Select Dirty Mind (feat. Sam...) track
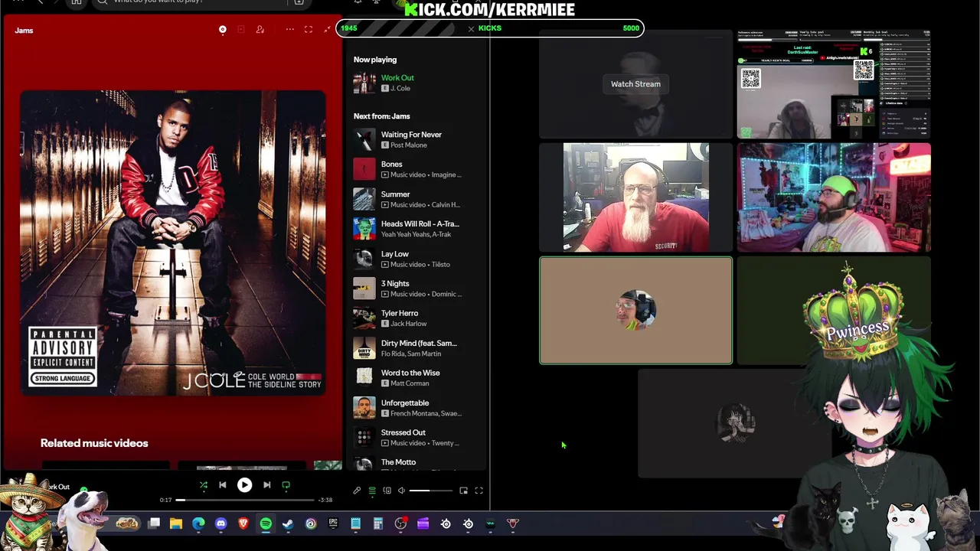This screenshot has height=551, width=980. [419, 344]
